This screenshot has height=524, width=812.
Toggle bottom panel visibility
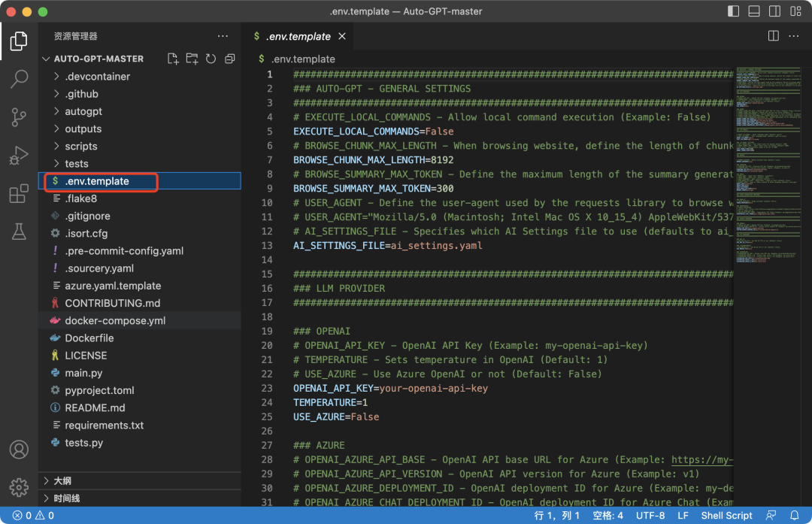point(754,11)
